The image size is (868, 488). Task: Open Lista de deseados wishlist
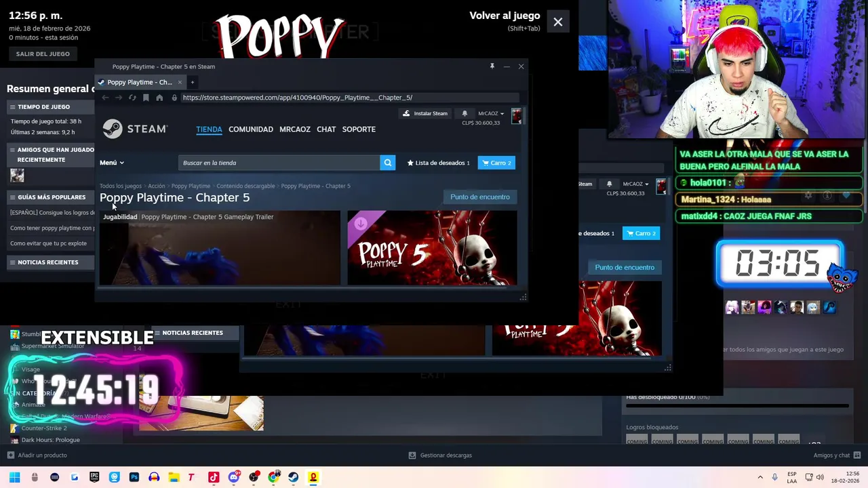tap(438, 163)
